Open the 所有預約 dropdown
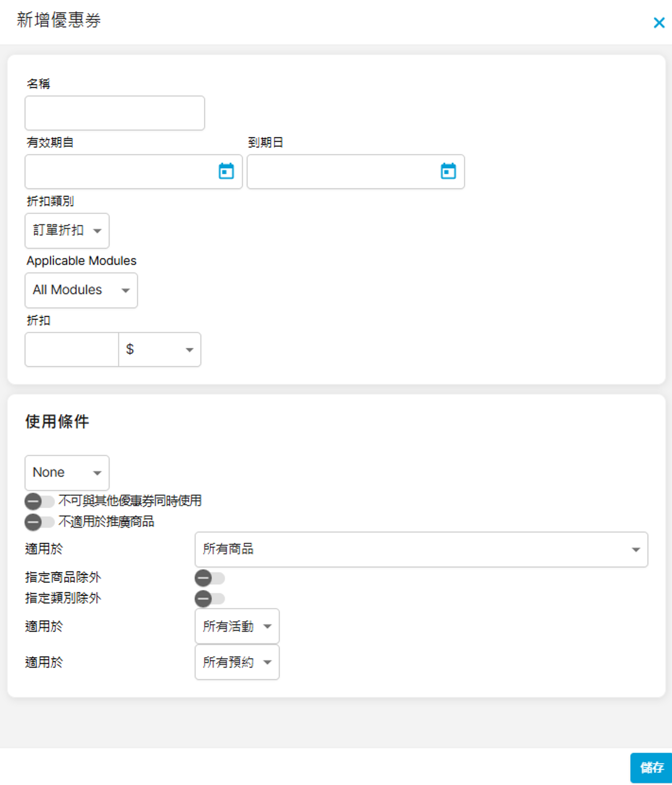The image size is (672, 785). tap(237, 662)
